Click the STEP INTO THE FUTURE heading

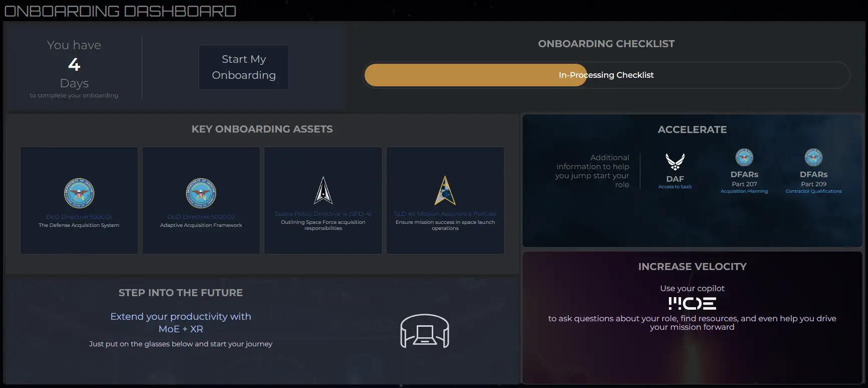click(x=181, y=293)
